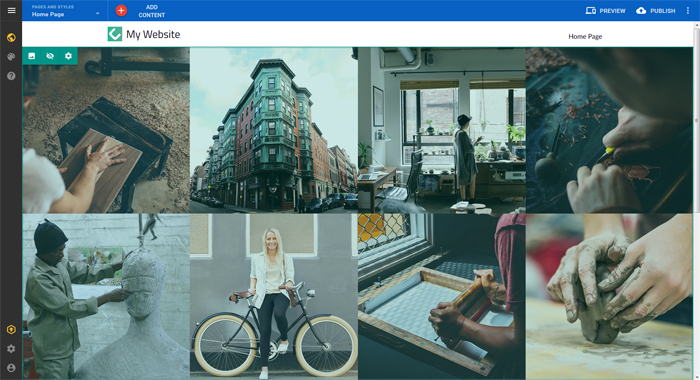Click the globe site icon in sidebar
Viewport: 700px width, 380px height.
coord(11,38)
